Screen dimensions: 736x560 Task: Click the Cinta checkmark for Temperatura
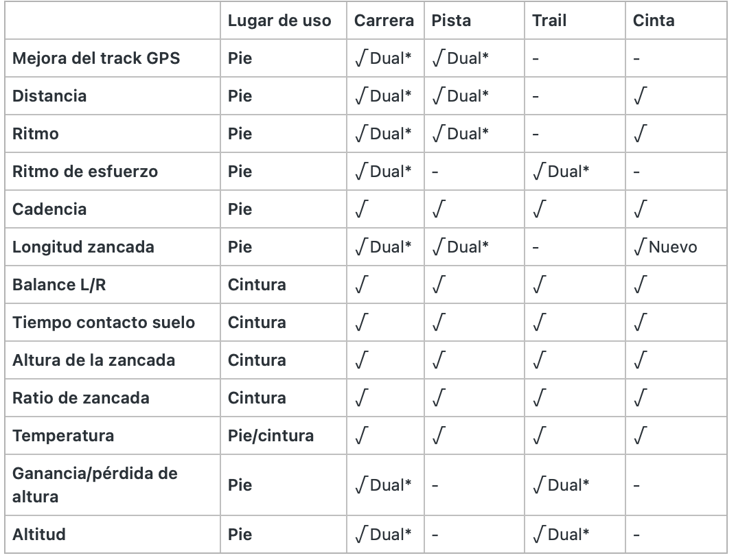(641, 436)
